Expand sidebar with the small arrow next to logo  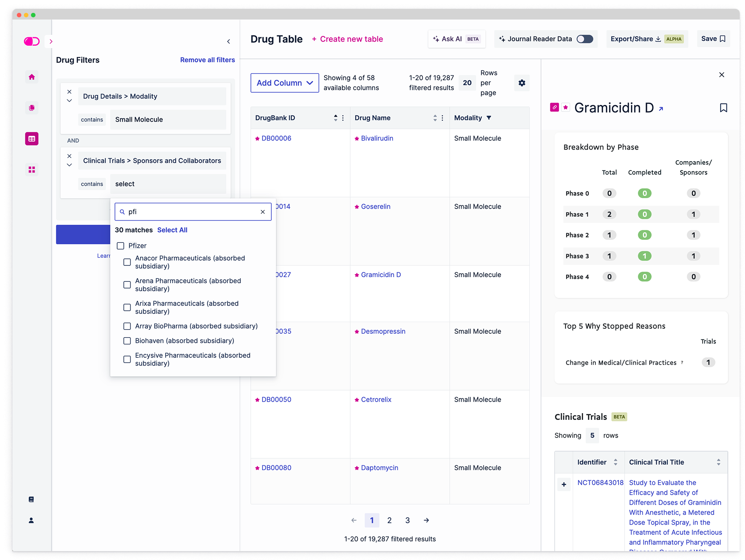[51, 41]
